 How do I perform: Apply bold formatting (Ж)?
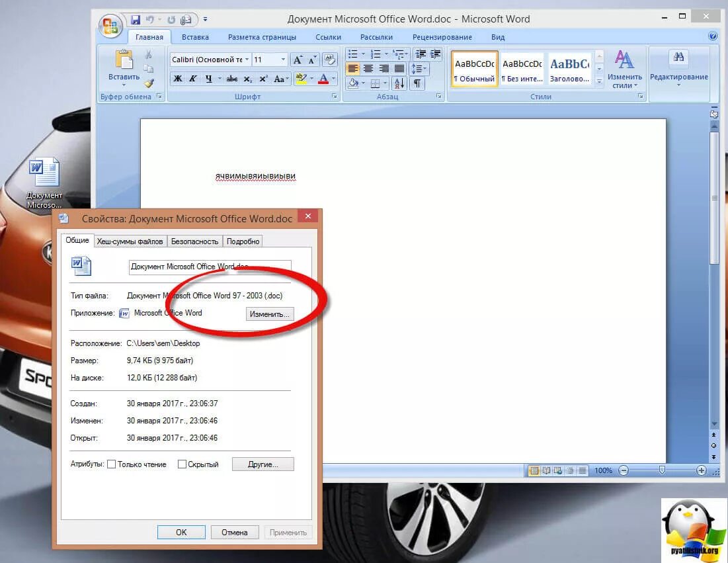(178, 79)
